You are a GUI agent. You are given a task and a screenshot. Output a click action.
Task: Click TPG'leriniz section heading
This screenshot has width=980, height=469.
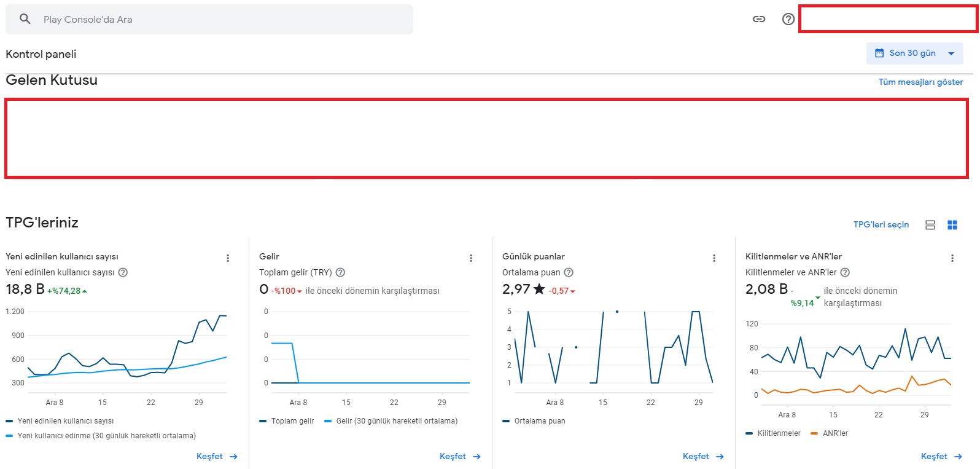[42, 223]
